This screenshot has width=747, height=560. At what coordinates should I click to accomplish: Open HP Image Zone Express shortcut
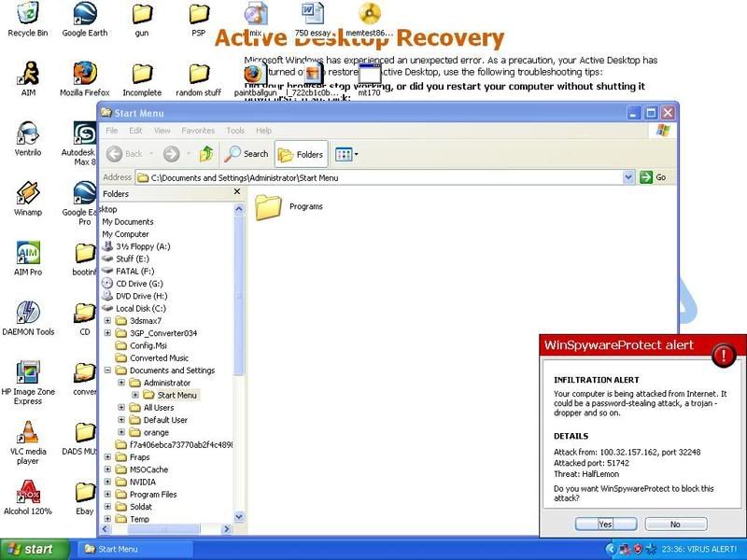pos(28,383)
